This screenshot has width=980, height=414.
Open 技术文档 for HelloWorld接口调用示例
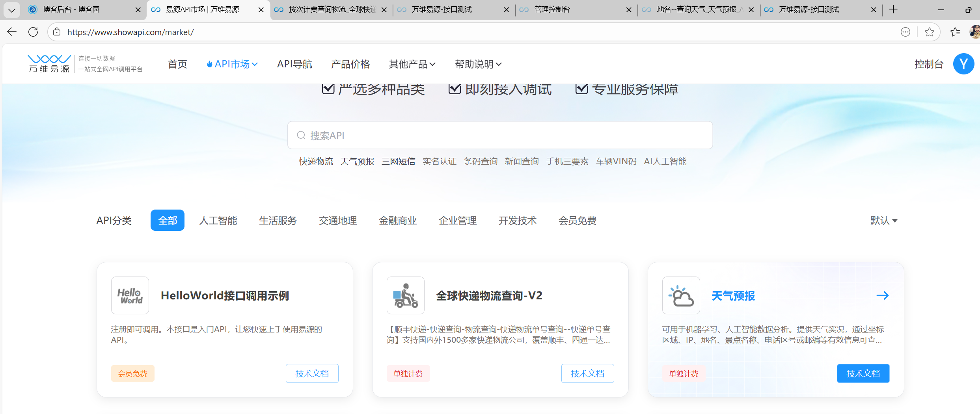312,373
